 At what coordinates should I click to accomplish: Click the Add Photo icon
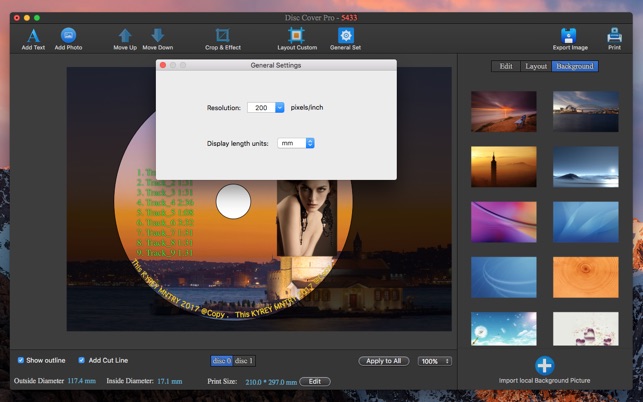(x=68, y=36)
